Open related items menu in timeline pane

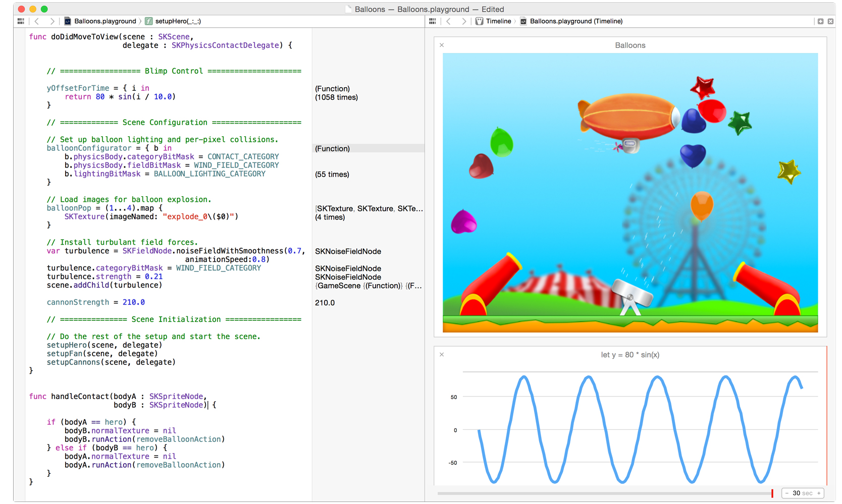tap(433, 21)
